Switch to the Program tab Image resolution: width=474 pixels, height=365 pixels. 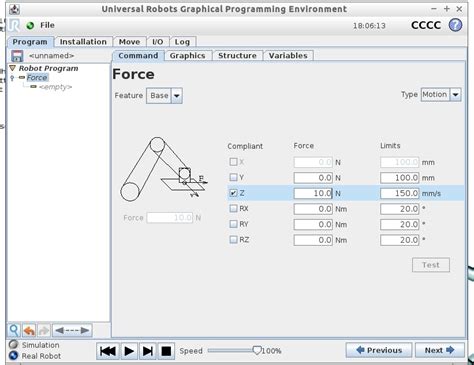(30, 42)
